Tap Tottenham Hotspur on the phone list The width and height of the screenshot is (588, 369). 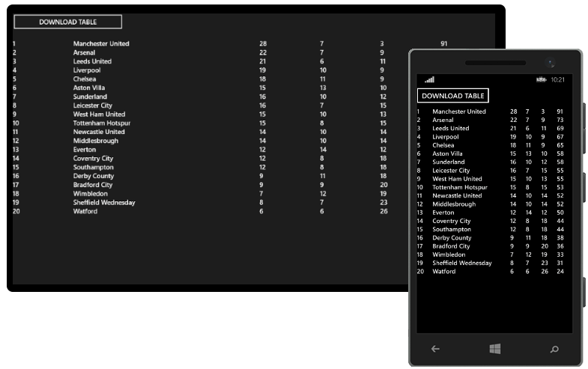coord(460,187)
